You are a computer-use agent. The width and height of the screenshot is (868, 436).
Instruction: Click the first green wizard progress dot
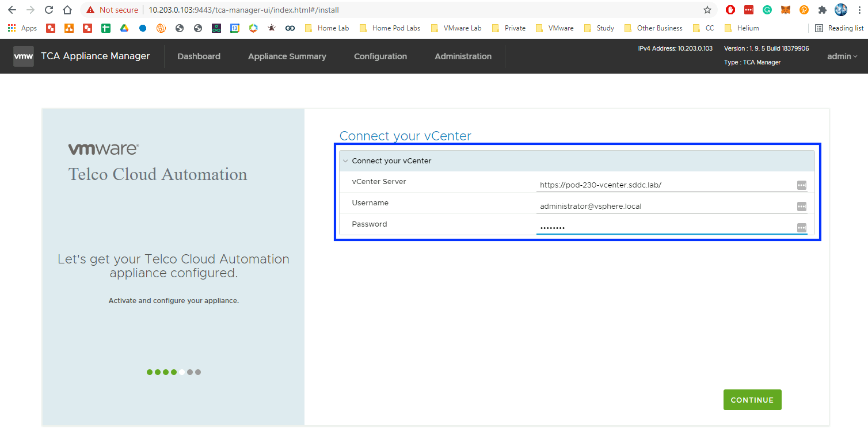[150, 372]
